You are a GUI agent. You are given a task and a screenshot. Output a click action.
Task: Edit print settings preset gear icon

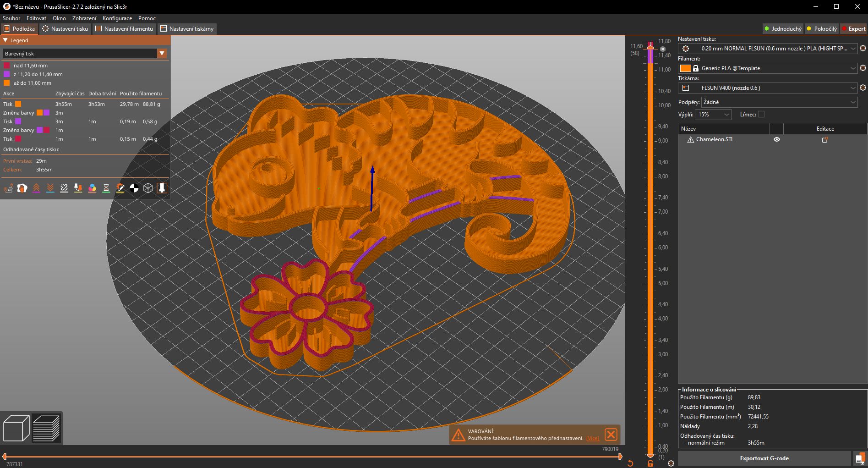tap(863, 48)
